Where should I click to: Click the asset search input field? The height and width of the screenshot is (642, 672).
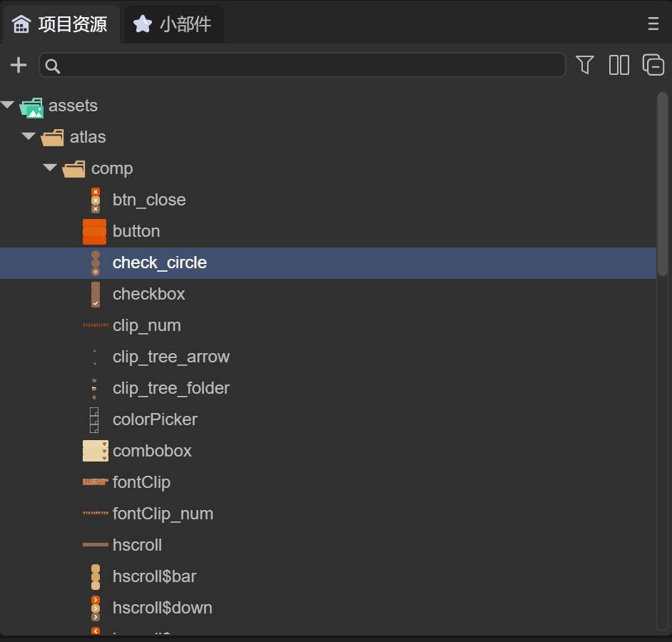(x=307, y=66)
